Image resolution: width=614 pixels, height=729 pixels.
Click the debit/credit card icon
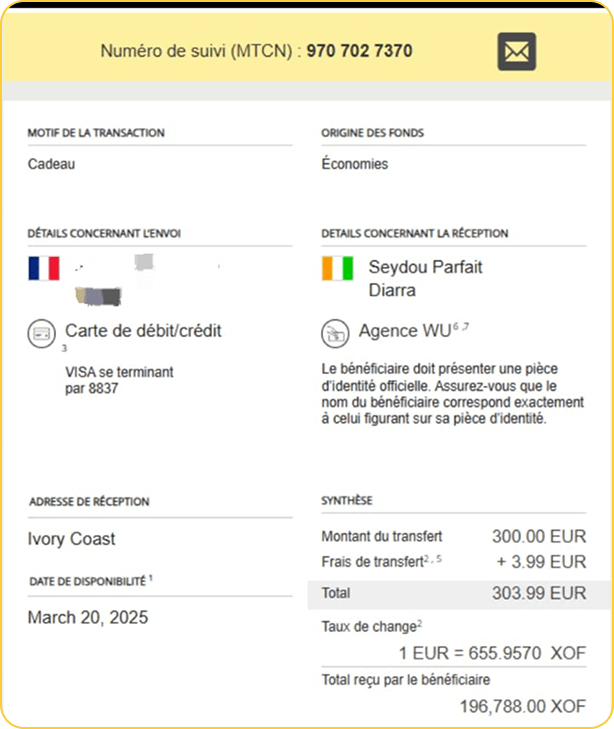43,331
